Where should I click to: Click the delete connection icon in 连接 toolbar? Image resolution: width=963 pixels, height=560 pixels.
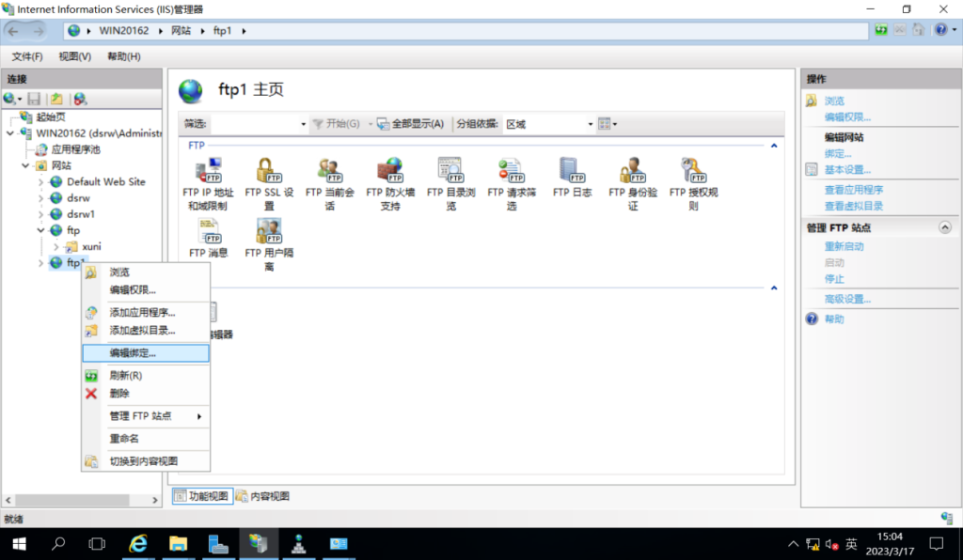pyautogui.click(x=80, y=99)
